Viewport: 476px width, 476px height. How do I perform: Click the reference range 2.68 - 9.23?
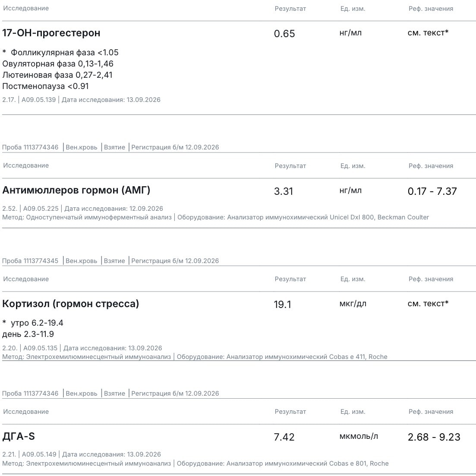tap(434, 437)
